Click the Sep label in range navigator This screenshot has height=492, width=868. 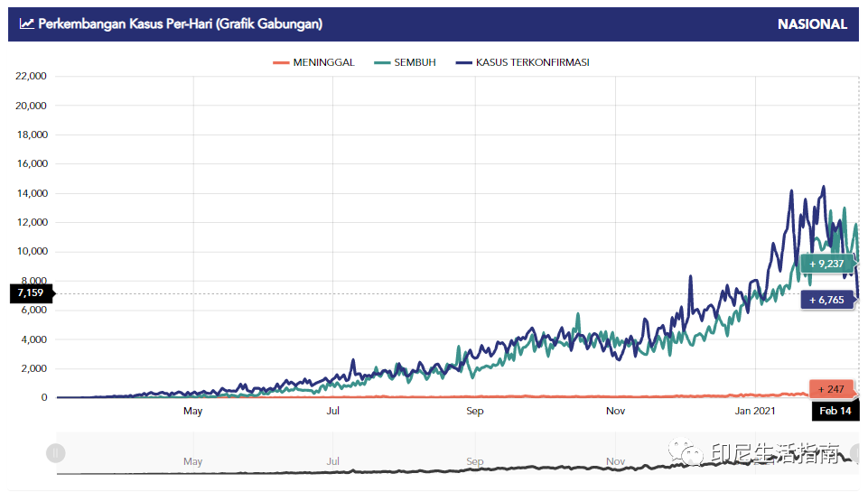coord(475,461)
